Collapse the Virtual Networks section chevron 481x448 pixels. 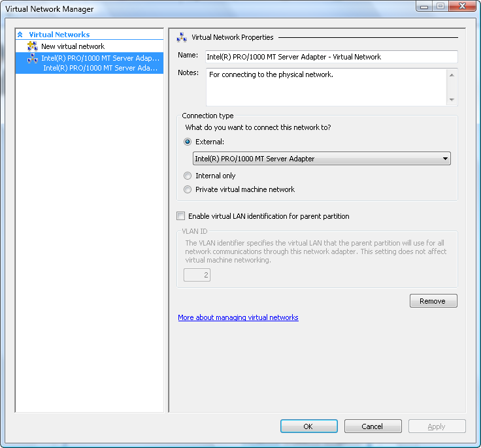20,35
